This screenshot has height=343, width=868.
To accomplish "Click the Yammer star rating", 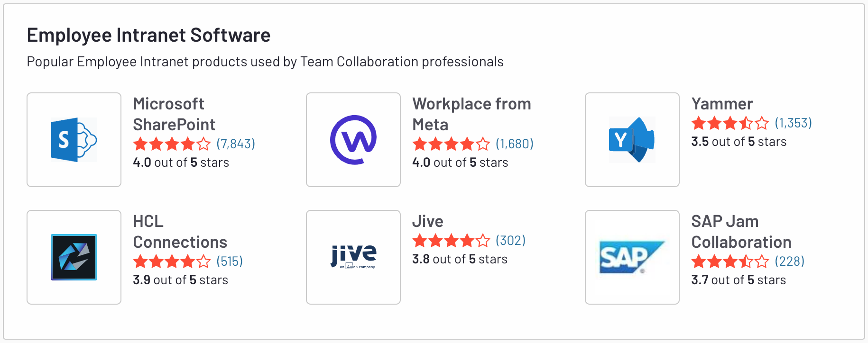I will [730, 123].
